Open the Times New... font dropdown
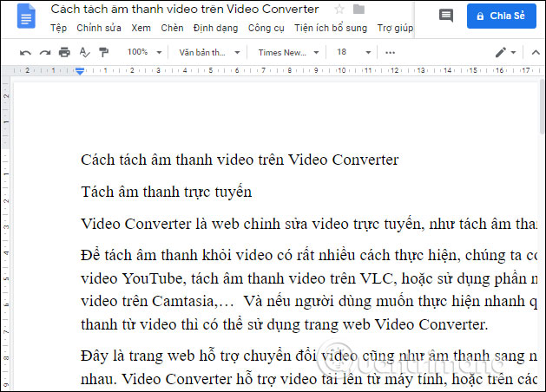Viewport: 546px width, 392px height. point(288,53)
